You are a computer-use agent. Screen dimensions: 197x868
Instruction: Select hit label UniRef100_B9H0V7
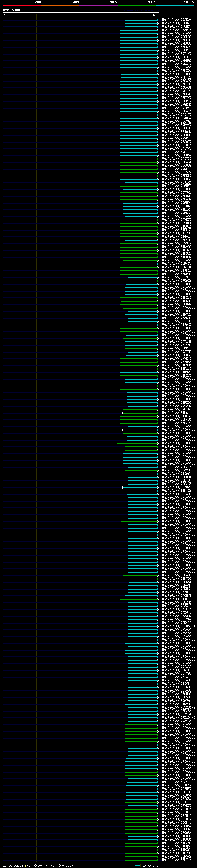177,125
